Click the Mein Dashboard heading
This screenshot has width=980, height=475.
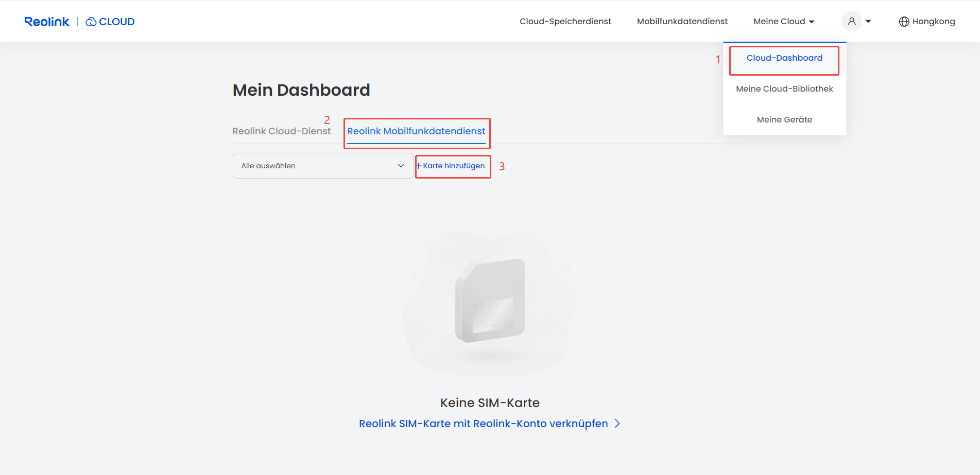coord(301,90)
